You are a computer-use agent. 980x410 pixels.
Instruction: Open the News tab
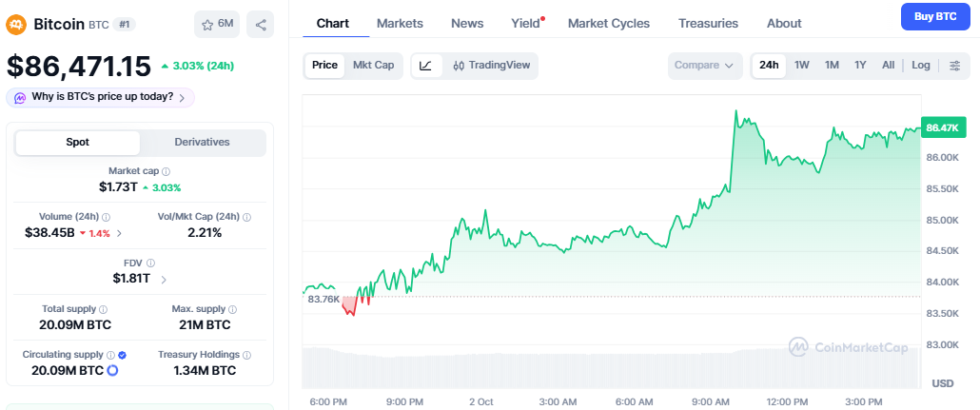point(467,24)
